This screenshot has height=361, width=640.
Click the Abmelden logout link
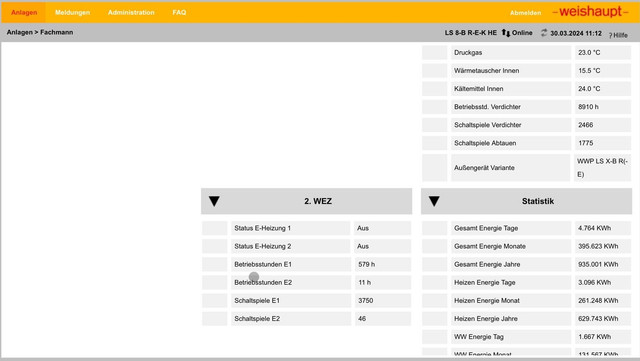tap(525, 13)
